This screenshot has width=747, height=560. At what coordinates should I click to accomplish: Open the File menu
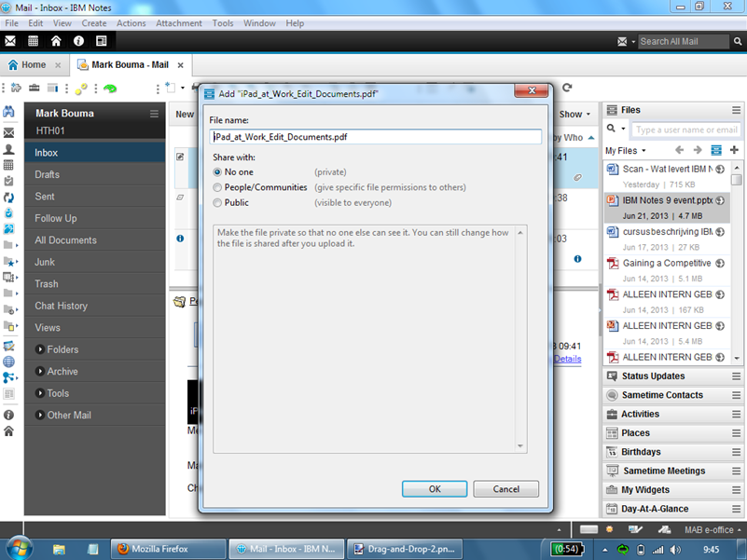(11, 23)
